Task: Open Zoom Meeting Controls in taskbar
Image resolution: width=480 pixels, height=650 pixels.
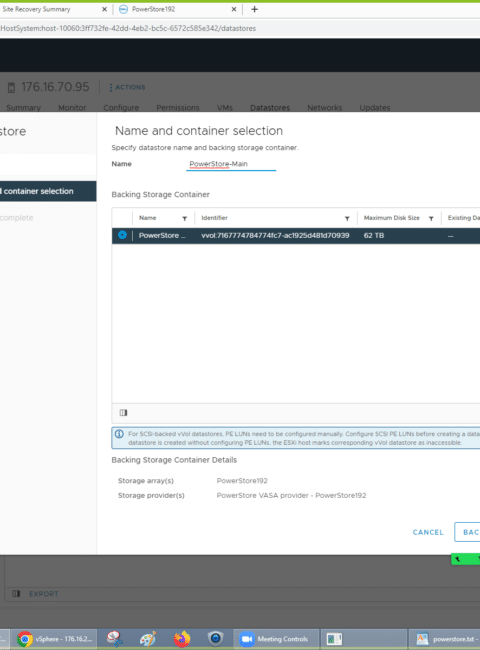Action: [276, 639]
